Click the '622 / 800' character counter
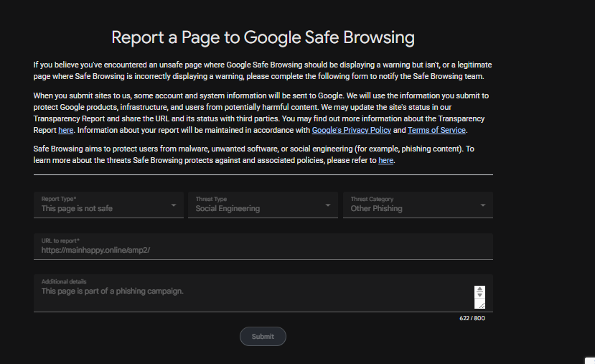Image resolution: width=595 pixels, height=364 pixels. [472, 318]
